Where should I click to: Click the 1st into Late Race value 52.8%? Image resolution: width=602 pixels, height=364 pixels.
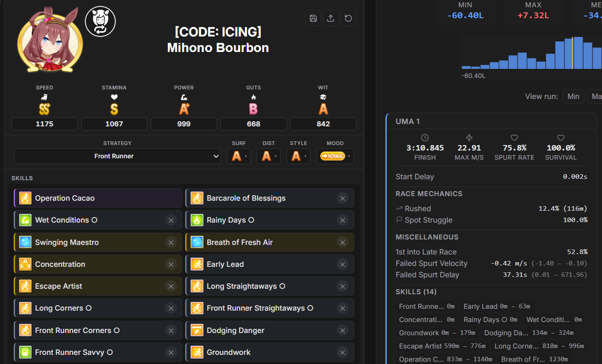point(577,252)
